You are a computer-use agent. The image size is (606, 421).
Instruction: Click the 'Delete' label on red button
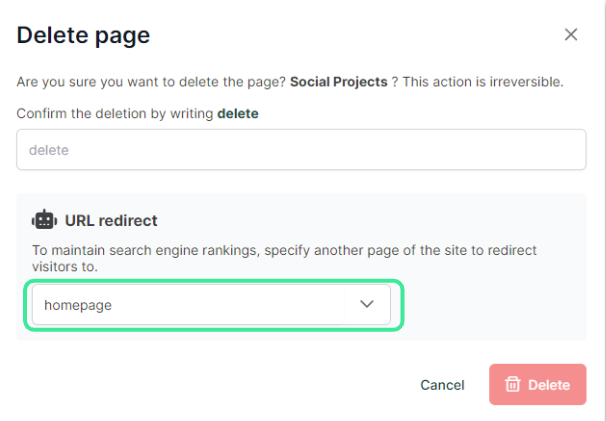tap(549, 385)
